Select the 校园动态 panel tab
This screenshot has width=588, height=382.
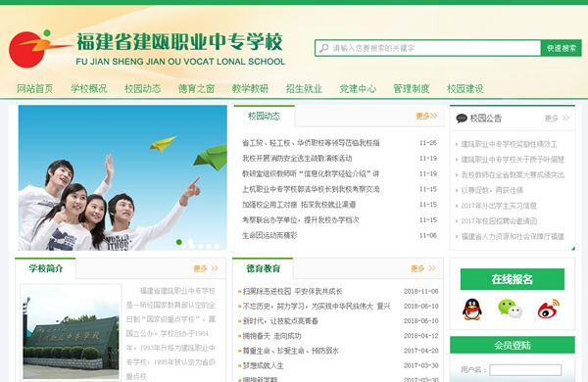coord(264,117)
